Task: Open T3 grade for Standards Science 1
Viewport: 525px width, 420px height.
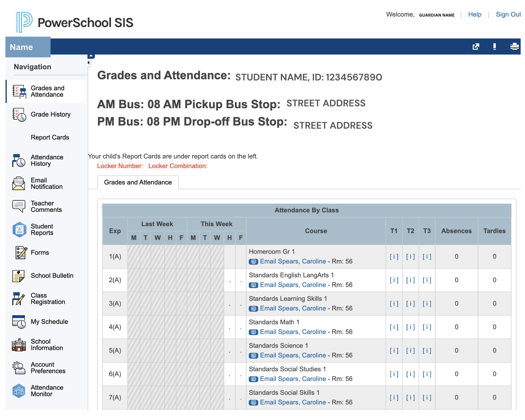Action: (427, 350)
